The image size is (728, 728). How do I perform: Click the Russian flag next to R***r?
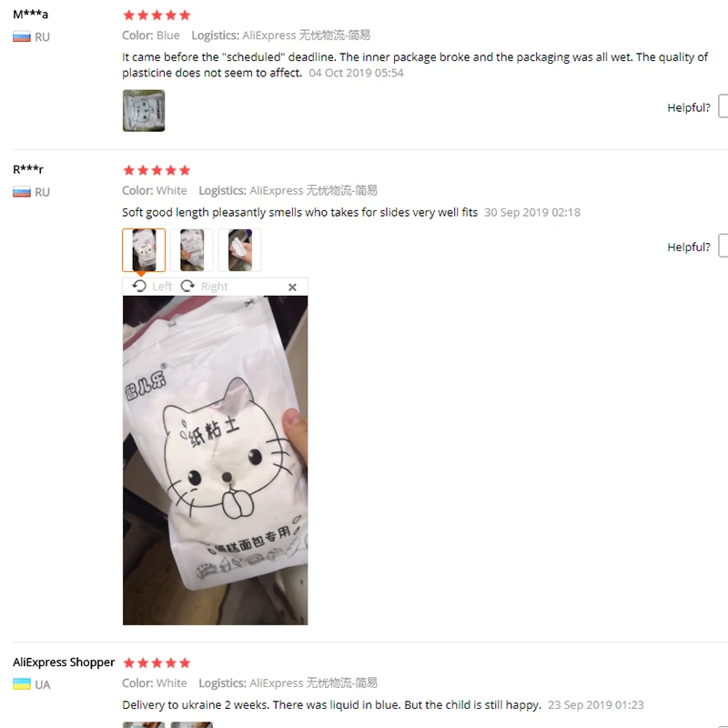pyautogui.click(x=22, y=192)
